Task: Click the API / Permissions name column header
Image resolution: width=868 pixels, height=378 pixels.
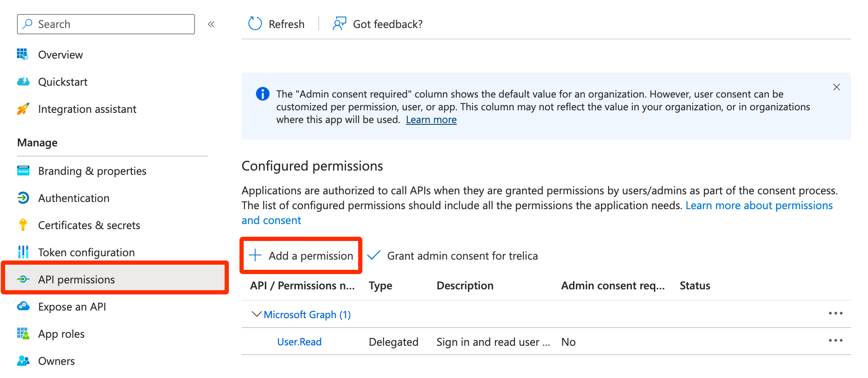Action: (302, 286)
